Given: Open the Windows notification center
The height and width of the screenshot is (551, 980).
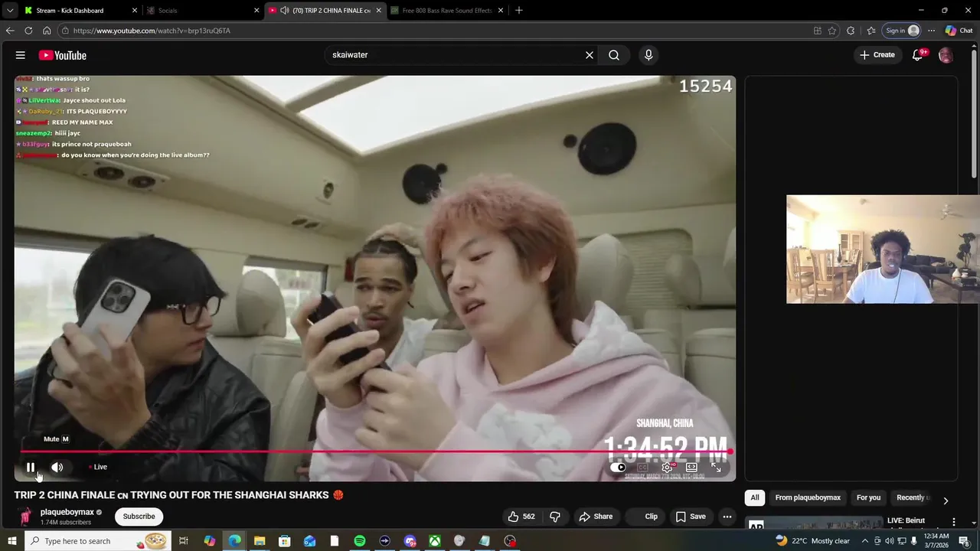Looking at the screenshot, I should (x=965, y=541).
